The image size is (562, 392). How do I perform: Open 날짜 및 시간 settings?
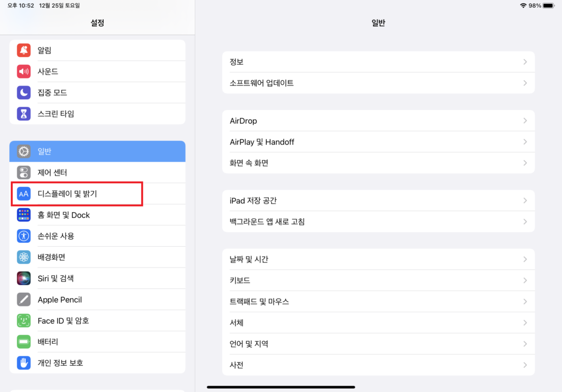click(379, 259)
